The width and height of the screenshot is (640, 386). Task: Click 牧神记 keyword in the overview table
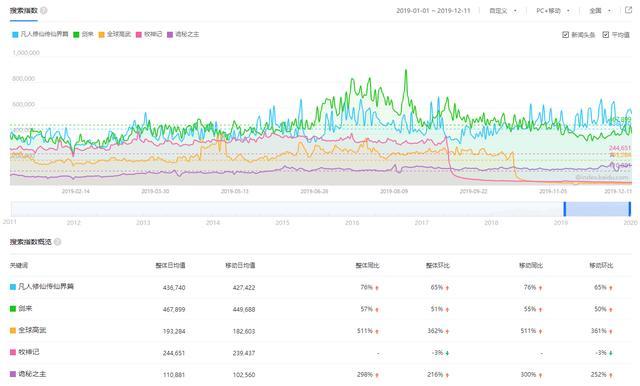[x=29, y=352]
